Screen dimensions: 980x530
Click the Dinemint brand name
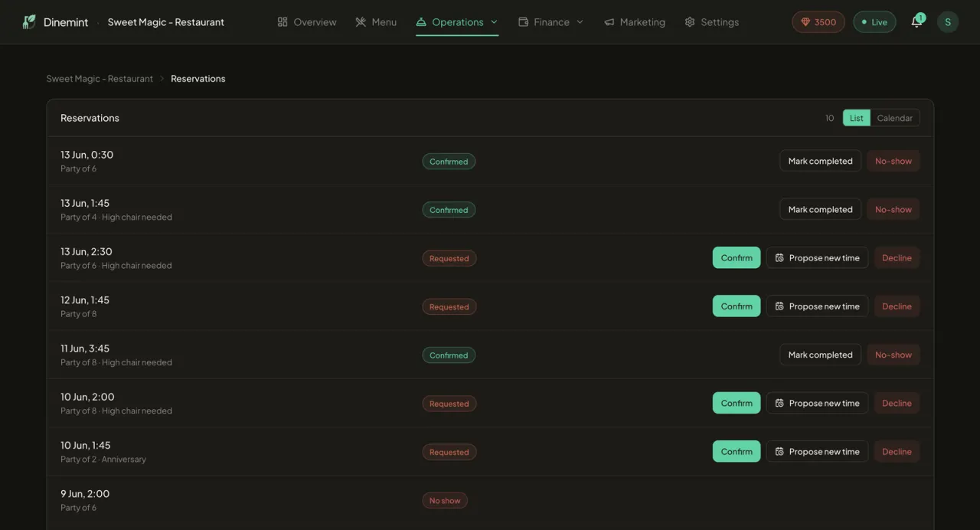66,22
